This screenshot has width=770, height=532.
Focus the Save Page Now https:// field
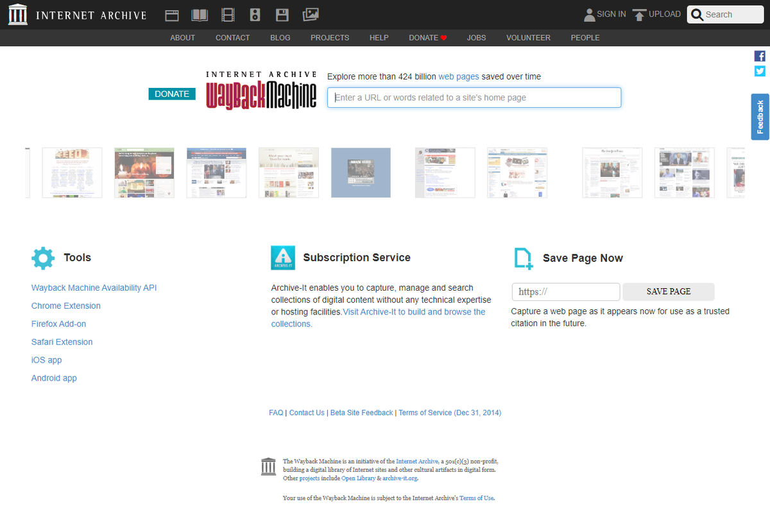coord(566,292)
